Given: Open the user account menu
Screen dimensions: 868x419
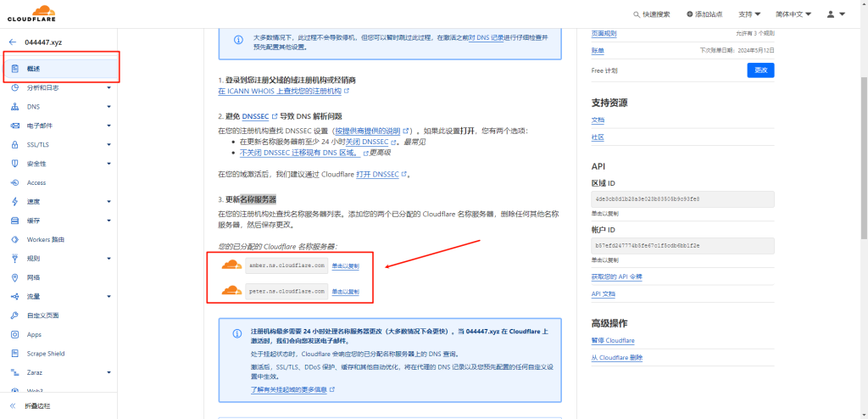Looking at the screenshot, I should tap(836, 14).
